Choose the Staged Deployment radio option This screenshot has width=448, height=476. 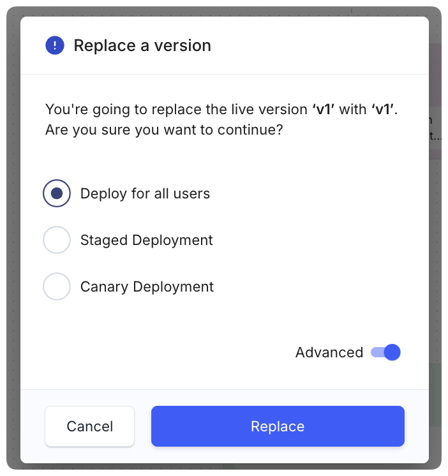(x=57, y=240)
